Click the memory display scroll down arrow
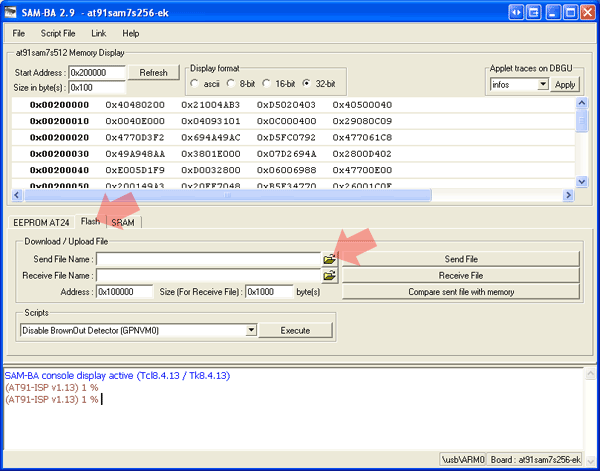 coord(582,181)
